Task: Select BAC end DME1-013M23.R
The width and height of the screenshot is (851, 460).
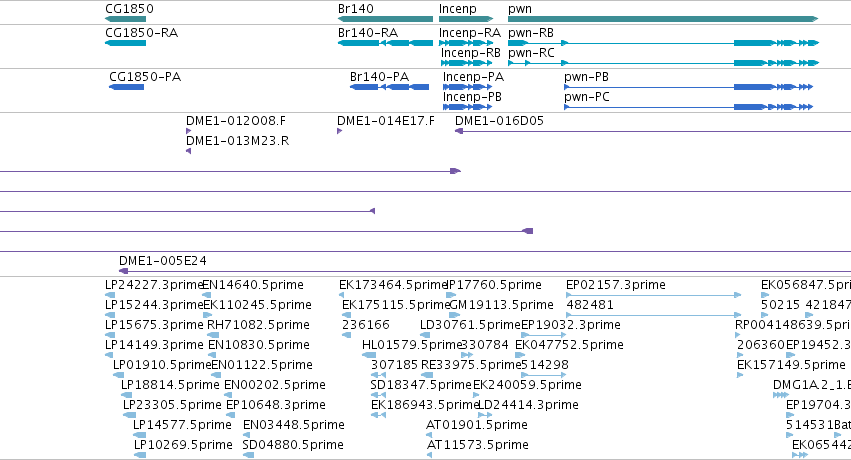Action: tap(237, 140)
